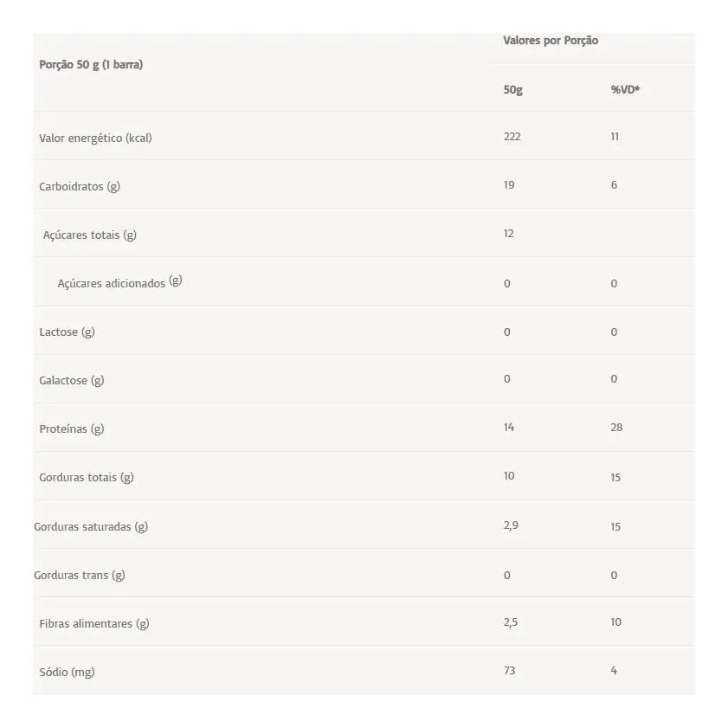Click the 19 carbohydrate amount
728x728 pixels.
point(509,185)
